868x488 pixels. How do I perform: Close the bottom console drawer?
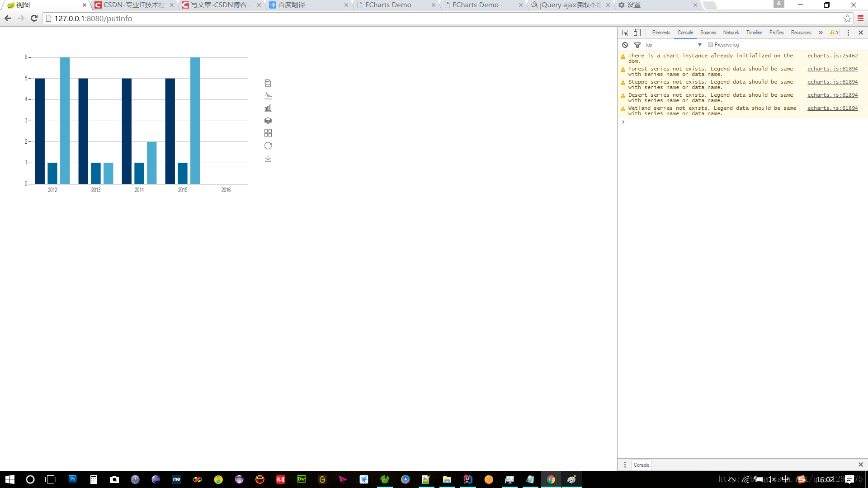[x=861, y=465]
